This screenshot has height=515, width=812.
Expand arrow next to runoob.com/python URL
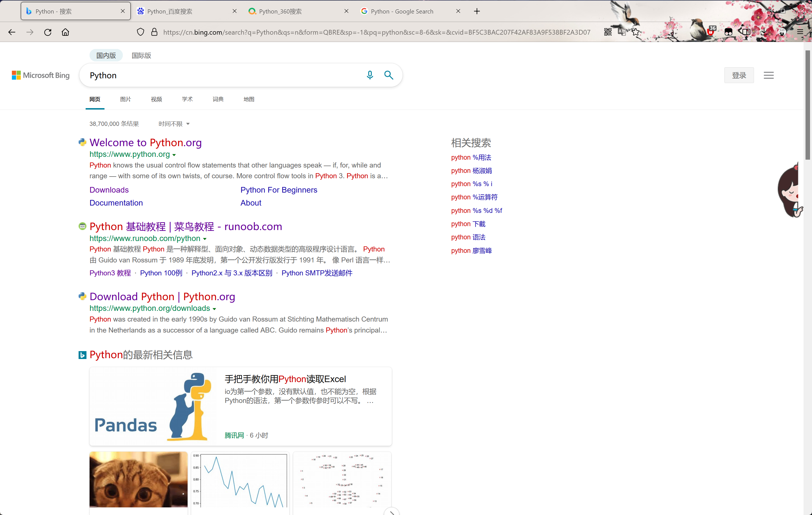(x=205, y=239)
